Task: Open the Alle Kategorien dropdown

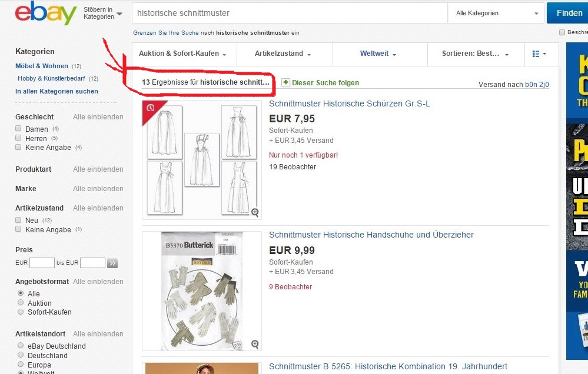Action: point(497,13)
